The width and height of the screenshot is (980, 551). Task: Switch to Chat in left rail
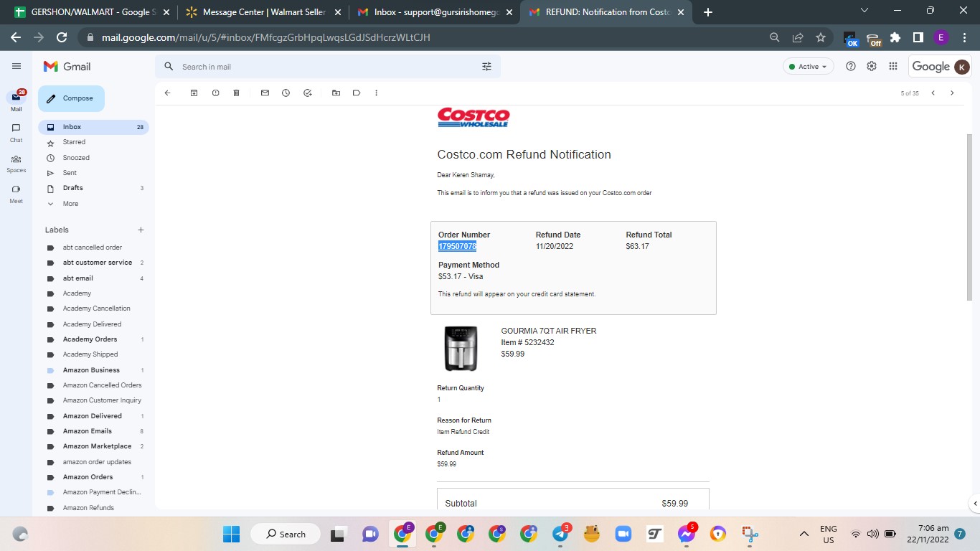16,133
